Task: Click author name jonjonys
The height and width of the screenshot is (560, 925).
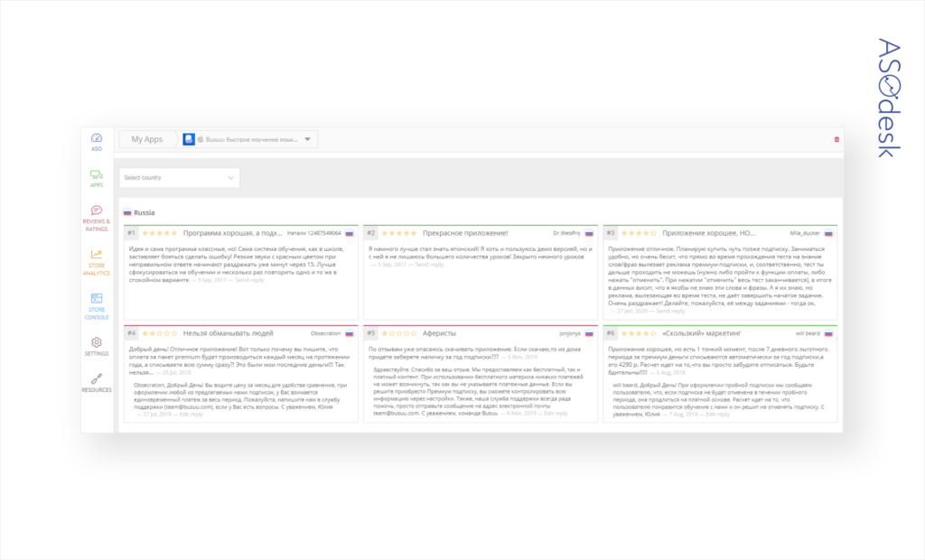Action: 570,333
